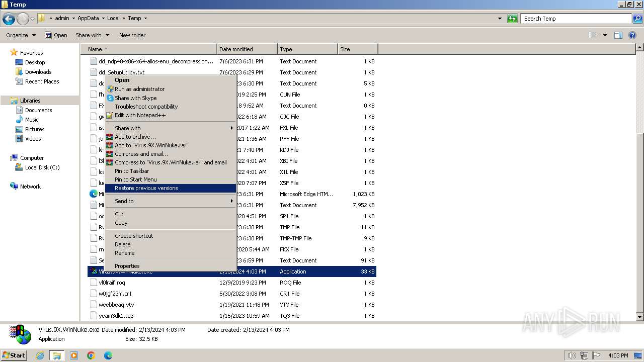The image size is (644, 362).
Task: Open address bar history dropdown
Action: pyautogui.click(x=500, y=19)
